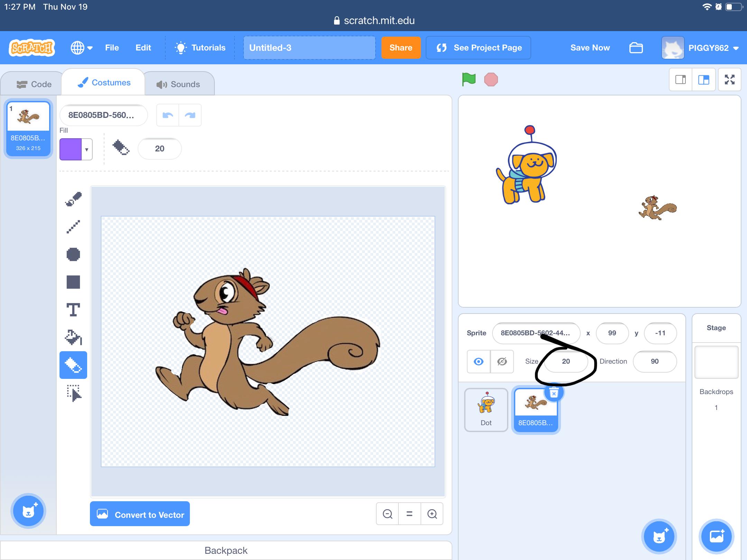
Task: Hide the sprite with crossed-eye icon
Action: [x=502, y=362]
